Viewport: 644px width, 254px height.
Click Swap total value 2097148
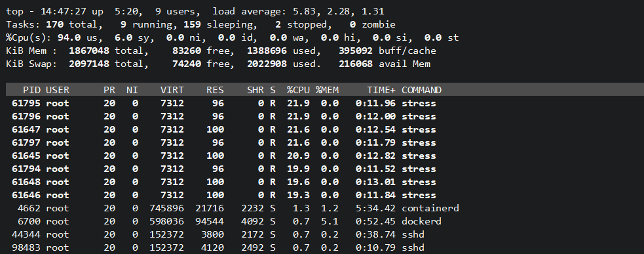point(89,64)
